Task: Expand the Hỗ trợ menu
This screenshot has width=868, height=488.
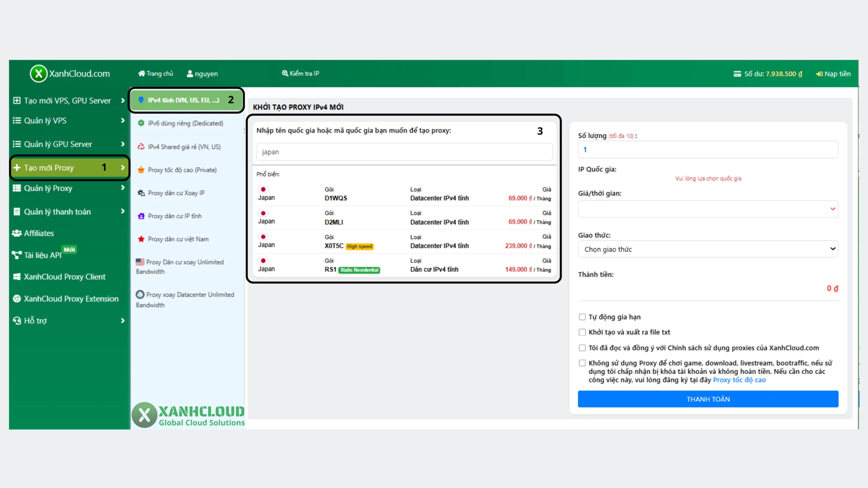Action: (x=34, y=321)
